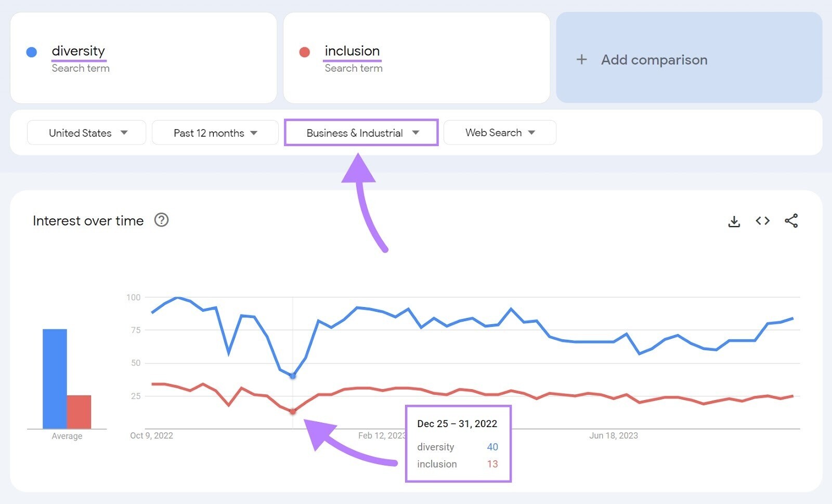
Task: Share the interest over time chart
Action: tap(791, 221)
